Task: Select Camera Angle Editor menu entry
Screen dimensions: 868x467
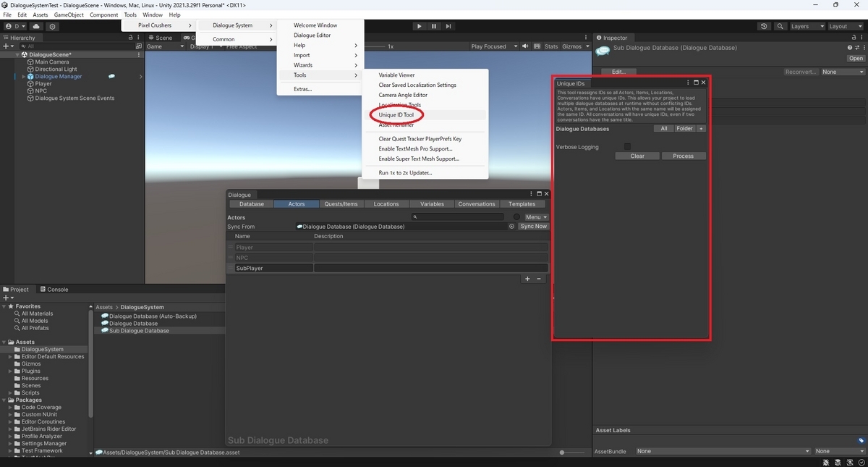Action: [x=403, y=95]
